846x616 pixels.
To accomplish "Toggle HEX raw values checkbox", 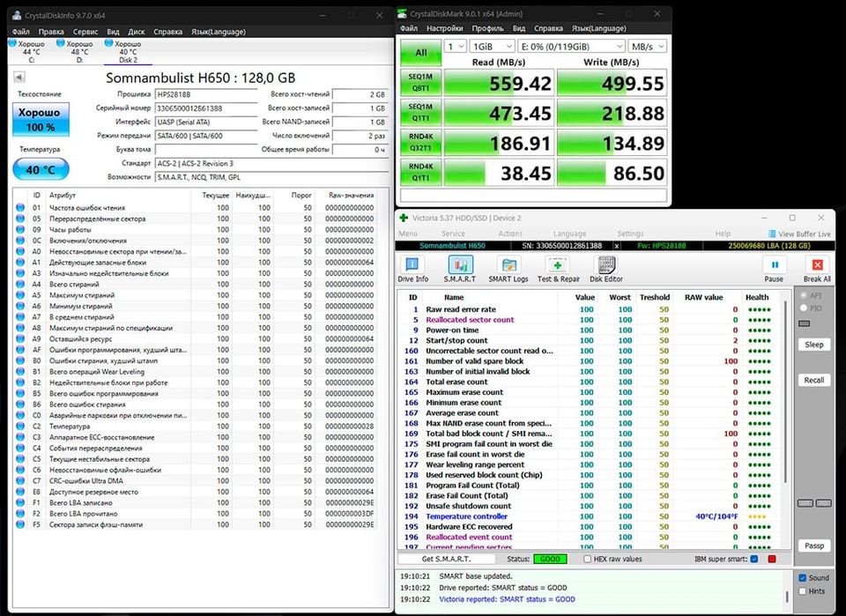I will (588, 559).
